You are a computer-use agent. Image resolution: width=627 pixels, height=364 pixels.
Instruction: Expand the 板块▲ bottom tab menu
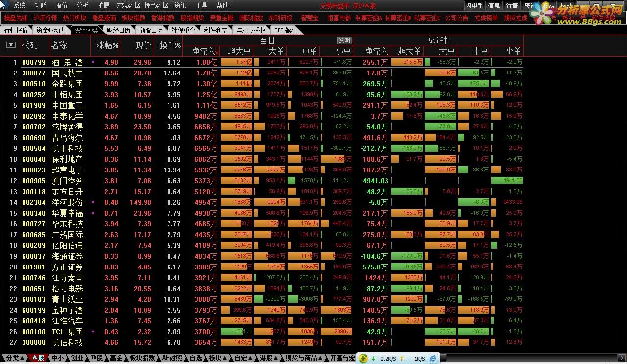217,358
